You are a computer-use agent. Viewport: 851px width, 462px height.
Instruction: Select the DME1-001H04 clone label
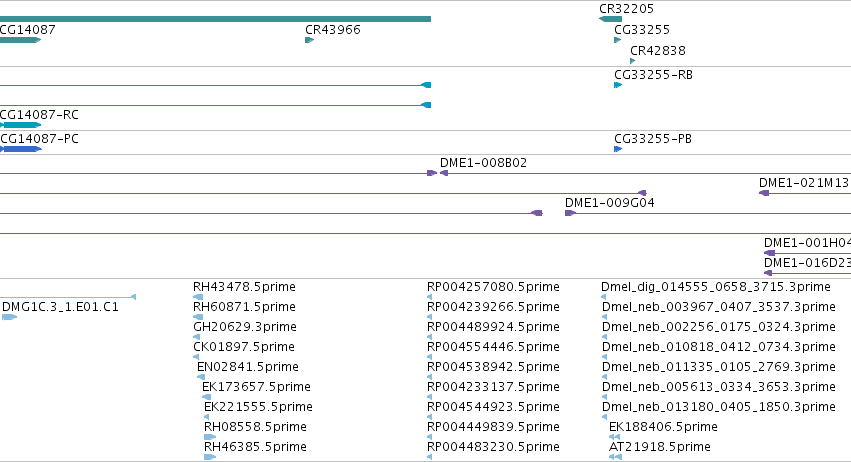[807, 243]
